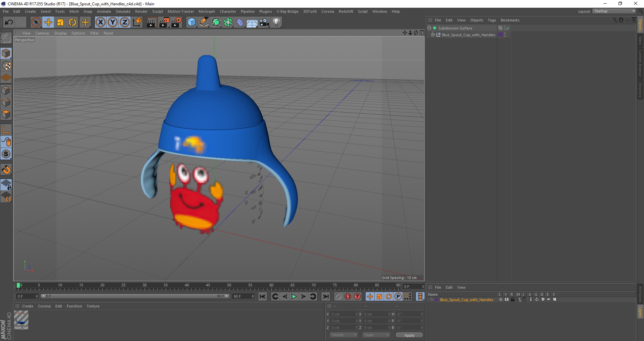Expand Blue_Spout_Cup_with_Handles object
The height and width of the screenshot is (341, 644).
pos(433,35)
